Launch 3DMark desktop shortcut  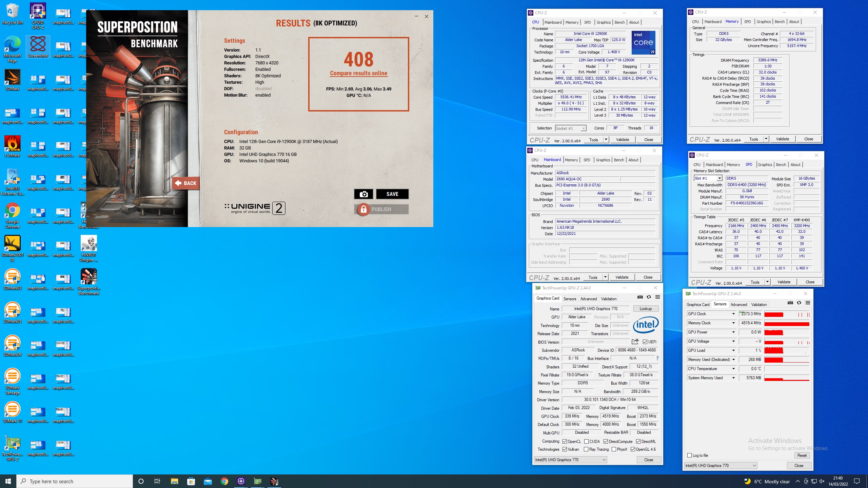(12, 80)
